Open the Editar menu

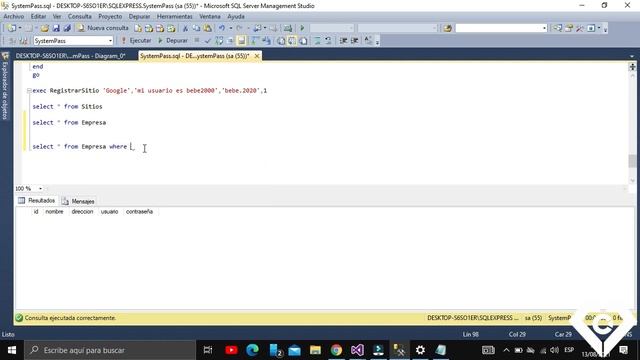click(38, 16)
